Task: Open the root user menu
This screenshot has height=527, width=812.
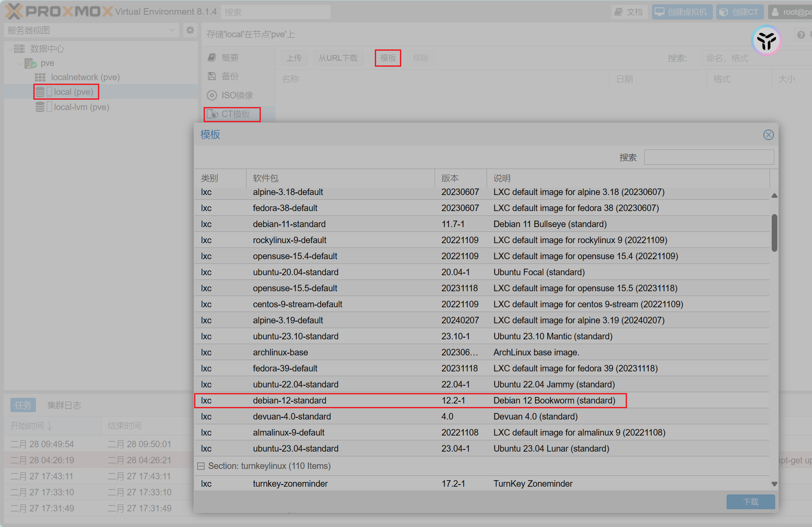Action: 790,12
